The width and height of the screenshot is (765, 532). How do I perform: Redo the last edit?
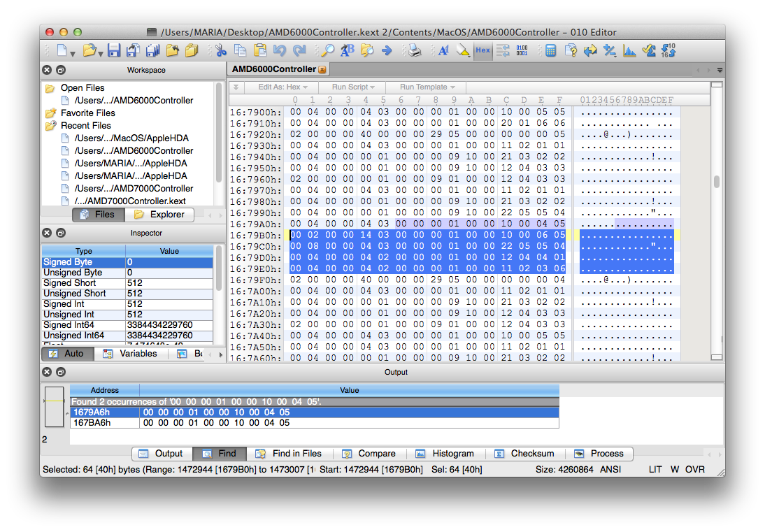(299, 50)
